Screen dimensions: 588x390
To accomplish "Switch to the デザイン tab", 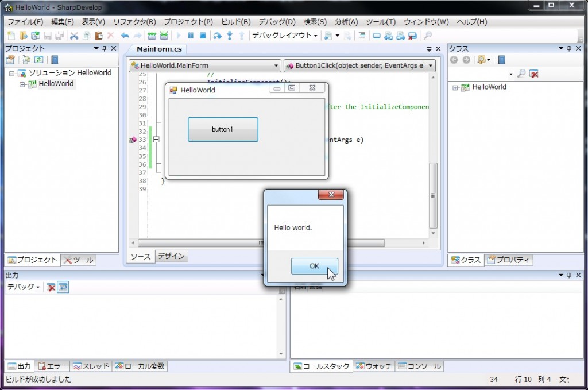I will (171, 256).
